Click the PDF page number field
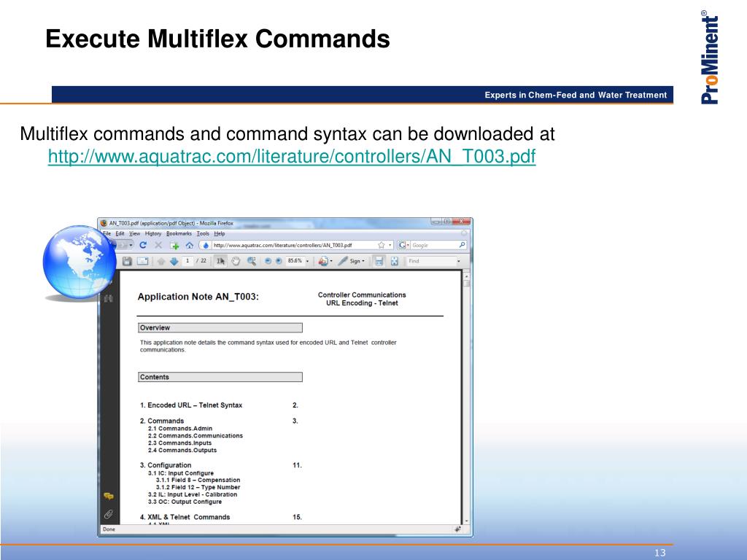The width and height of the screenshot is (747, 560). pos(187,261)
